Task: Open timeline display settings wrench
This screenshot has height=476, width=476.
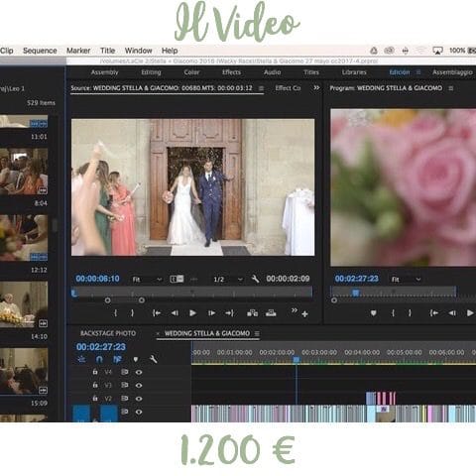Action: [x=154, y=359]
